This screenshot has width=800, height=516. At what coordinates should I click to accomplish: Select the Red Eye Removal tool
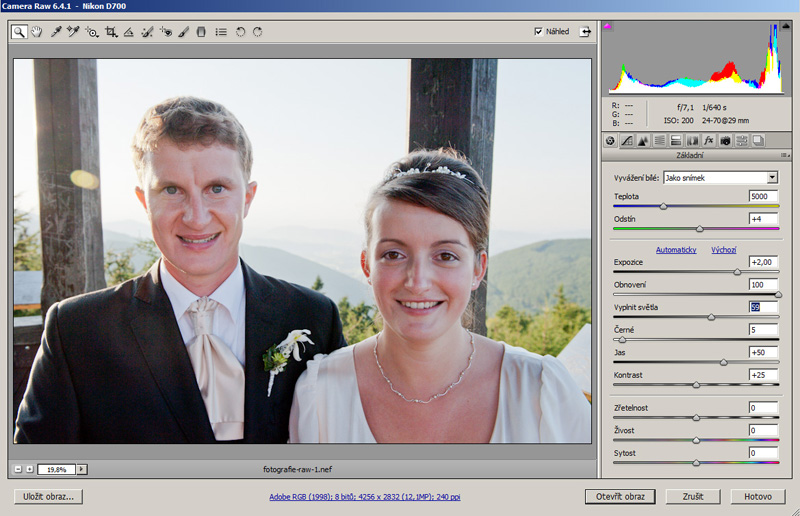[x=165, y=32]
